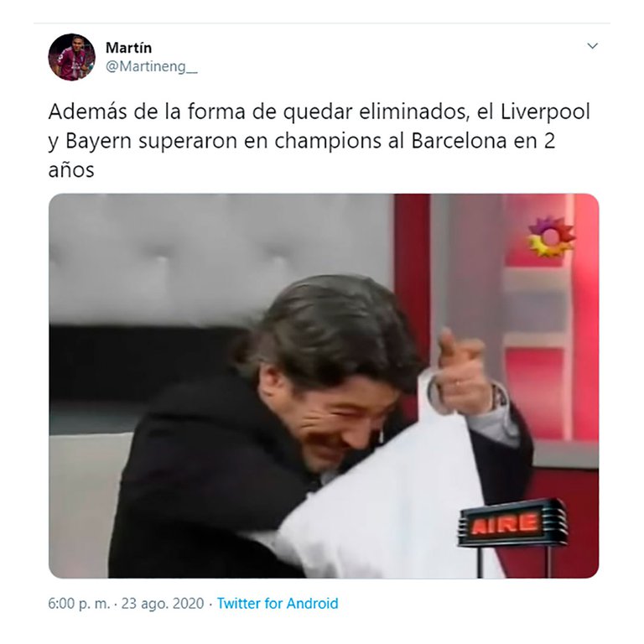The height and width of the screenshot is (644, 644).
Task: Select the 23 ago. 2020 date
Action: (163, 604)
